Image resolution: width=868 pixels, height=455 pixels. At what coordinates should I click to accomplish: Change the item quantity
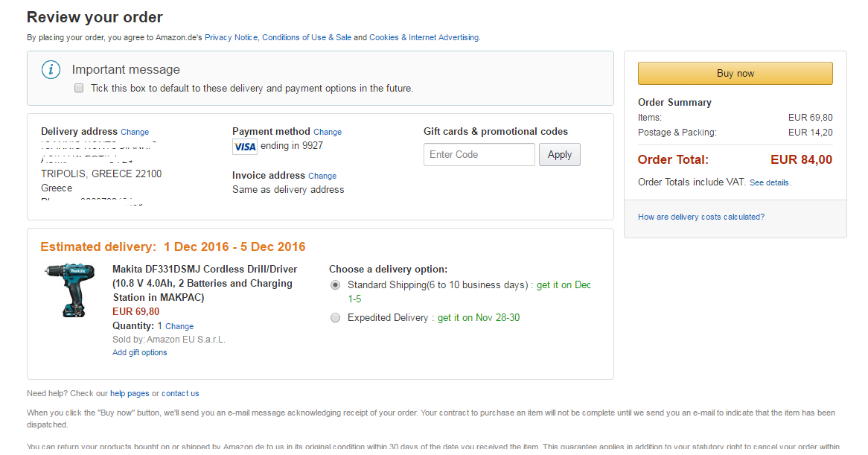click(x=179, y=326)
